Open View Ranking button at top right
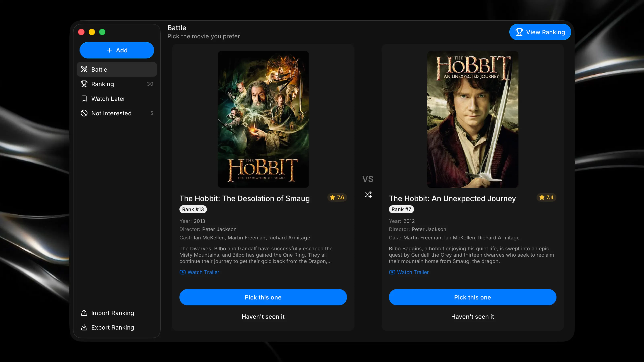Image resolution: width=644 pixels, height=362 pixels. [x=540, y=32]
